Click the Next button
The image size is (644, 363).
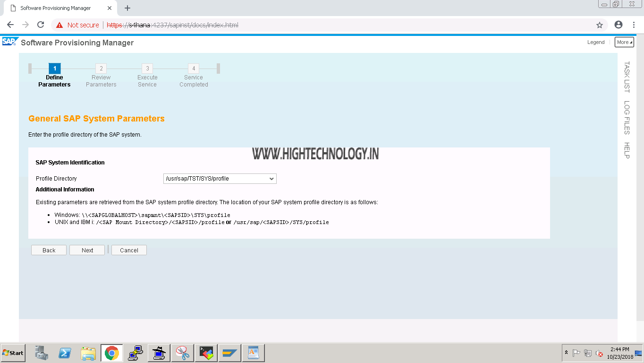click(x=87, y=250)
